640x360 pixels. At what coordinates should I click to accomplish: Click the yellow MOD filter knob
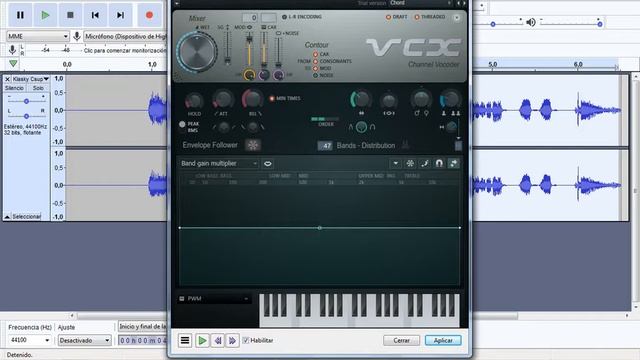249,75
